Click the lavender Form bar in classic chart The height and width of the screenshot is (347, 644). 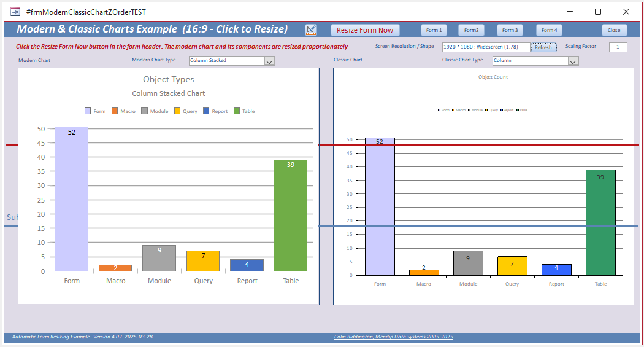pyautogui.click(x=380, y=206)
